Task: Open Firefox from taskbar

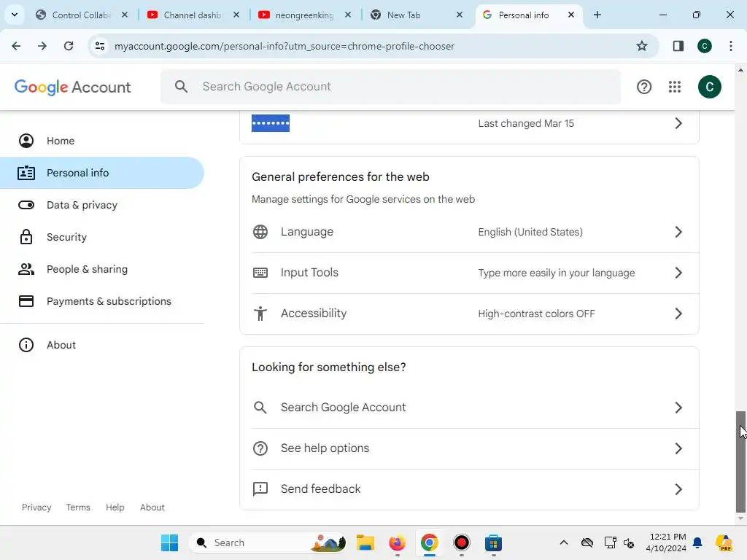Action: (398, 542)
